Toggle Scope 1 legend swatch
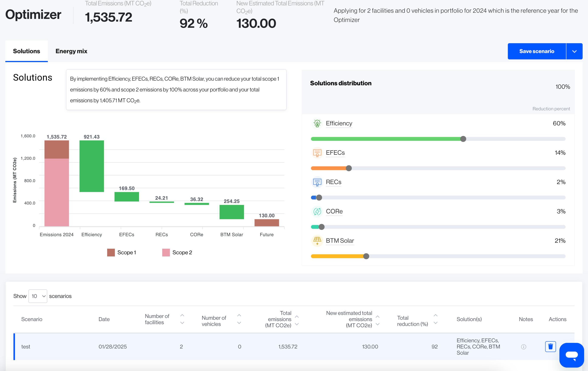588x371 pixels. [111, 252]
